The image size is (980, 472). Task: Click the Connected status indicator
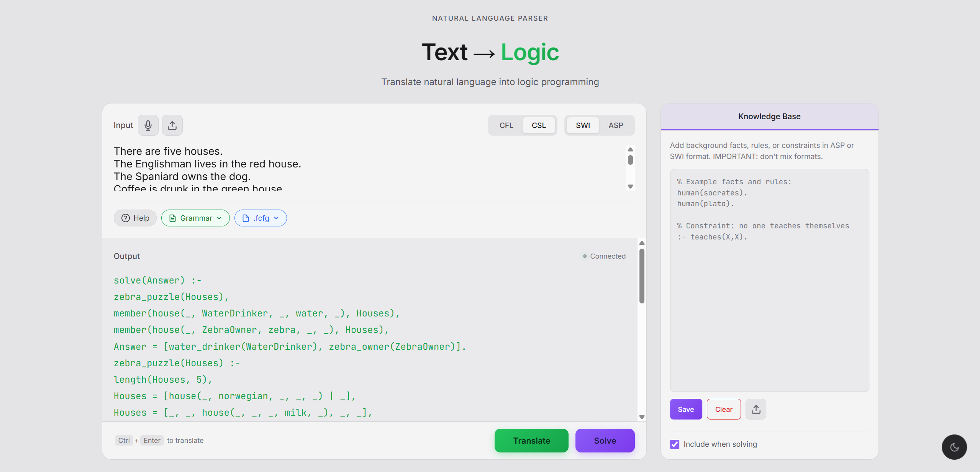click(x=604, y=256)
